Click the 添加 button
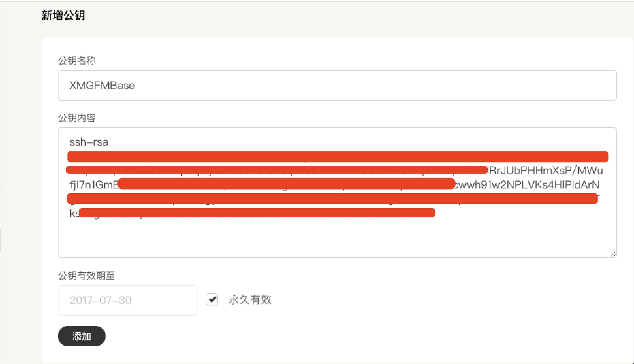634x364 pixels. click(x=81, y=336)
